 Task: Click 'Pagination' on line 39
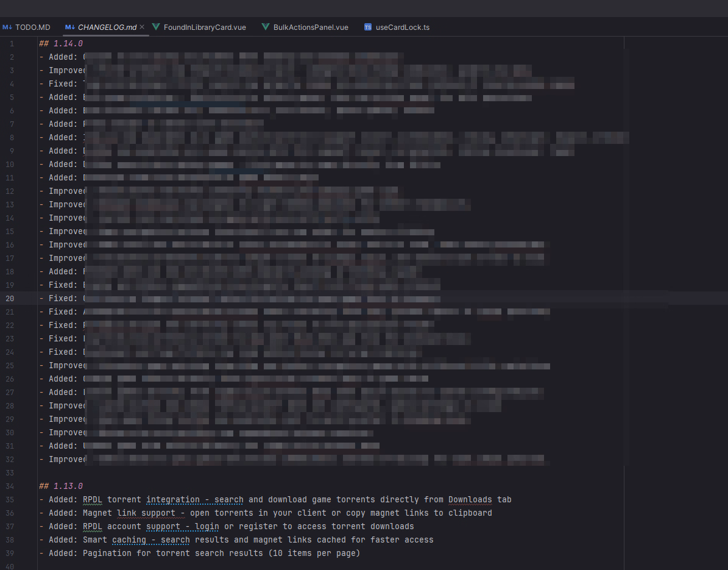pos(107,554)
